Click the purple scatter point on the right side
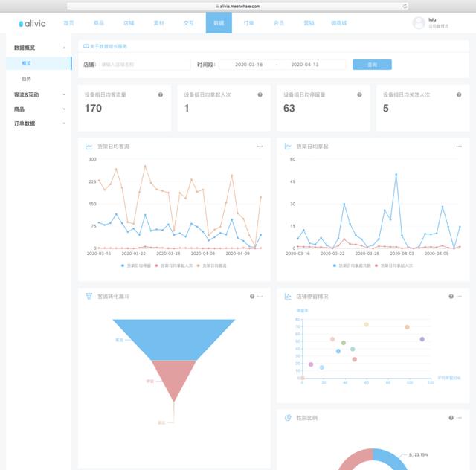This screenshot has width=476, height=470. [422, 339]
